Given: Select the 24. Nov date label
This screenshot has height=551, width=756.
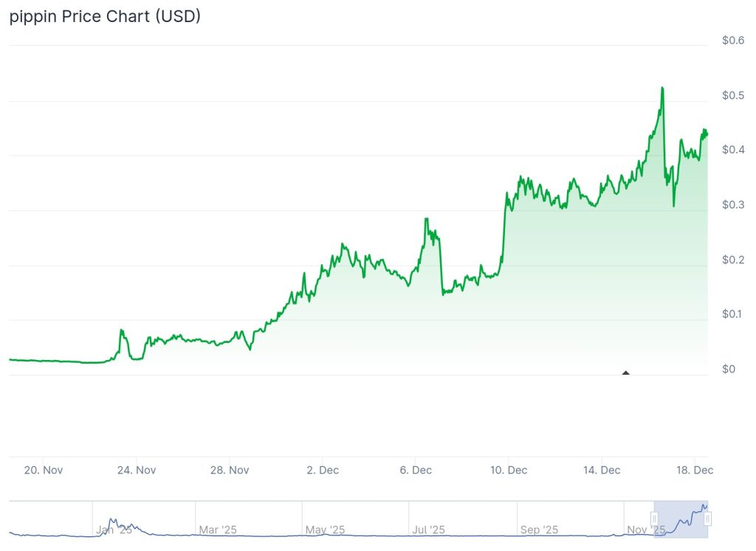Looking at the screenshot, I should (136, 470).
